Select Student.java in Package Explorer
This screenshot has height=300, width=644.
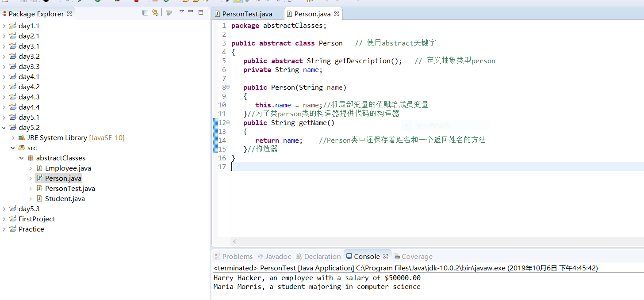65,199
